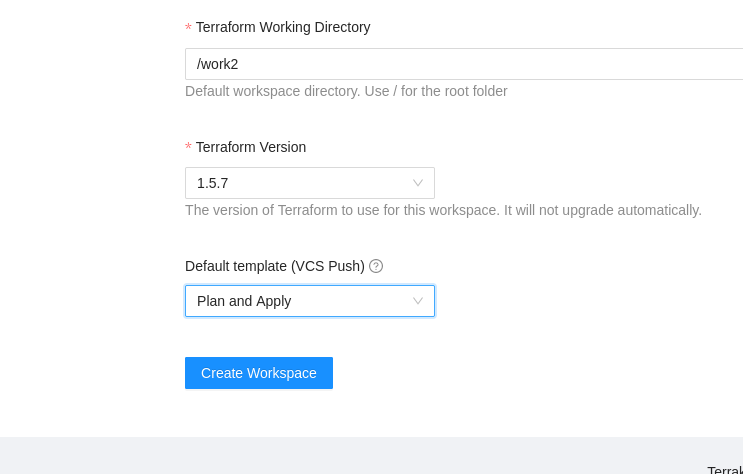The width and height of the screenshot is (743, 474).
Task: Click the Terraform Version dropdown arrow
Action: (x=418, y=183)
